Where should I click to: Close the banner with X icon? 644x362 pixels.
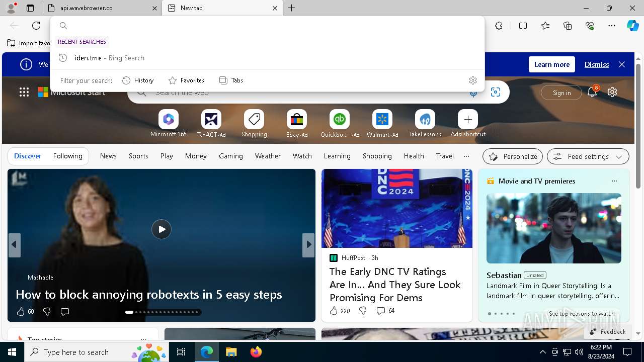622,64
